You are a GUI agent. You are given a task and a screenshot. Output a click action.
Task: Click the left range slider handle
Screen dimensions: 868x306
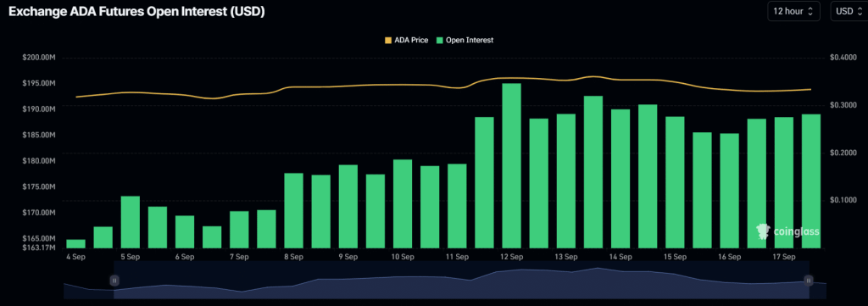[x=114, y=281]
